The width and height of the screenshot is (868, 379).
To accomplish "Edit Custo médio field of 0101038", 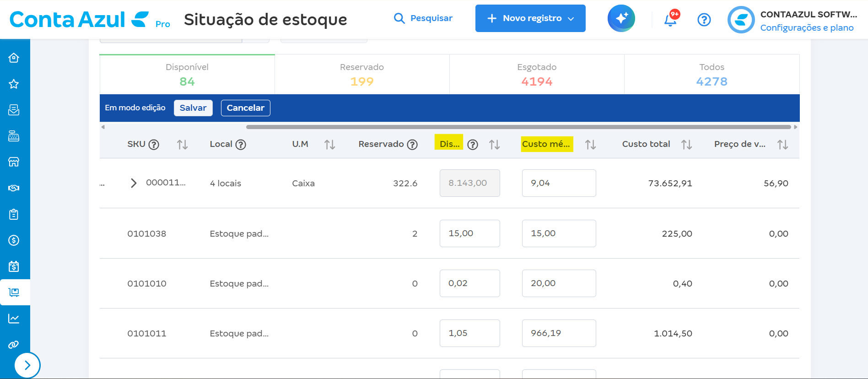I will tap(559, 233).
